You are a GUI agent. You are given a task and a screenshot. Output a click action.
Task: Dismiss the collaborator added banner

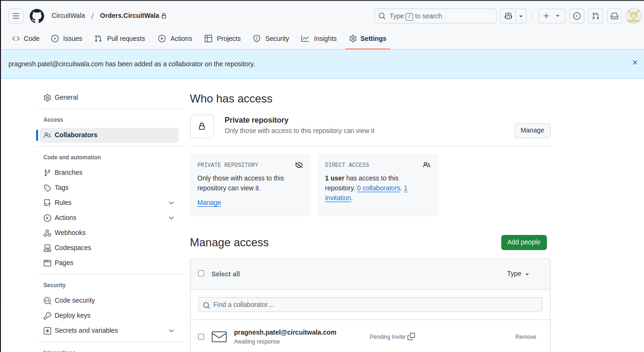pyautogui.click(x=635, y=63)
